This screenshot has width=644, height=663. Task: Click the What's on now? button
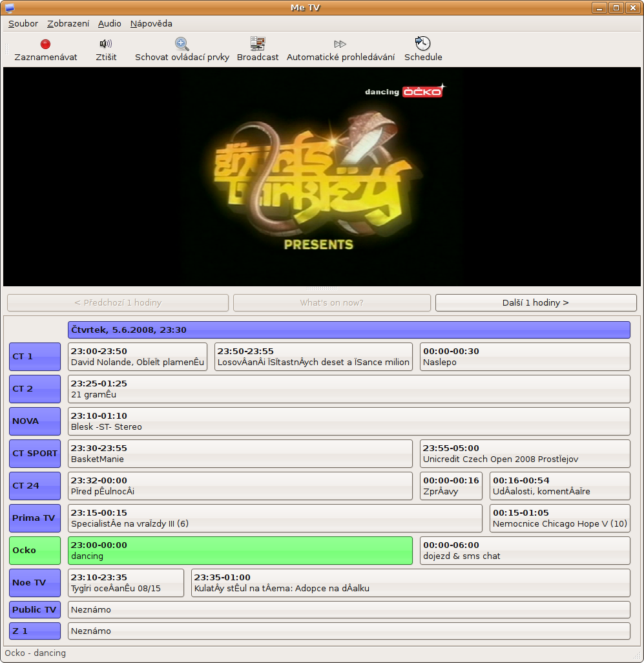click(x=332, y=303)
